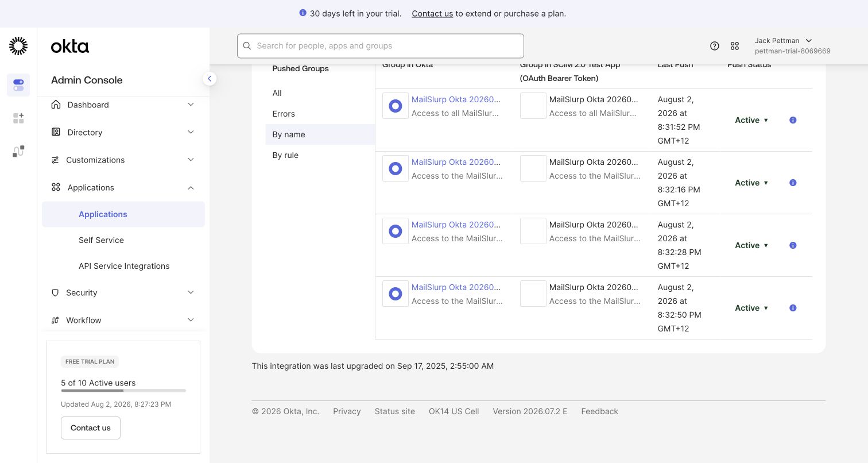Screen dimensions: 868x463
Task: Click the Applications icon in sidebar
Action: tap(56, 187)
